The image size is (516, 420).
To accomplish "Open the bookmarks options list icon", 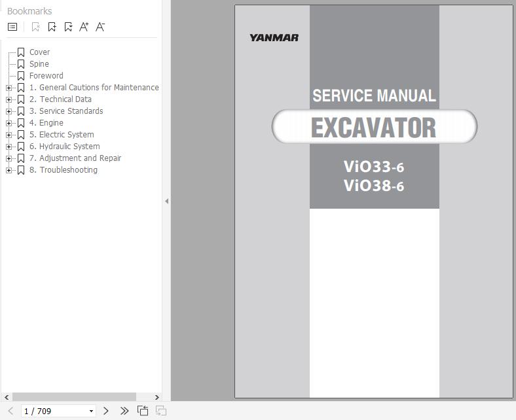I will [12, 27].
